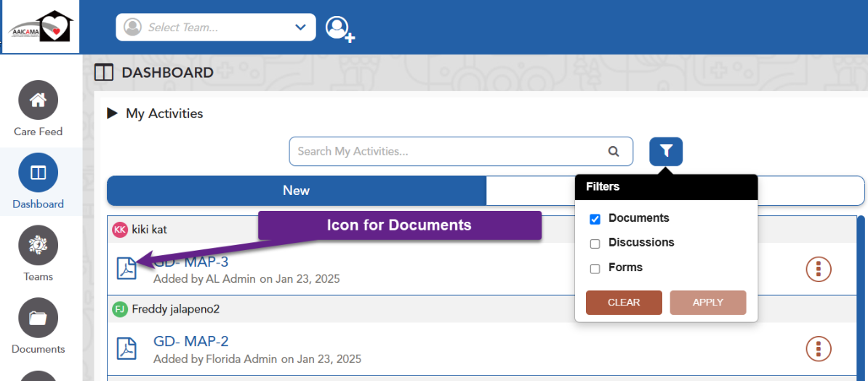Image resolution: width=868 pixels, height=381 pixels.
Task: Open three-dot menu for GD- MAP-3
Action: click(x=819, y=269)
